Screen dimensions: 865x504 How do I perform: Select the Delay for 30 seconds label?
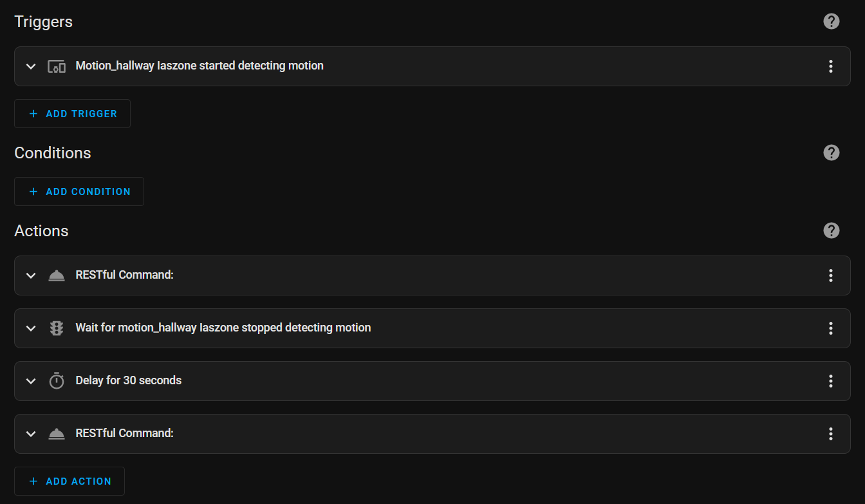click(129, 380)
